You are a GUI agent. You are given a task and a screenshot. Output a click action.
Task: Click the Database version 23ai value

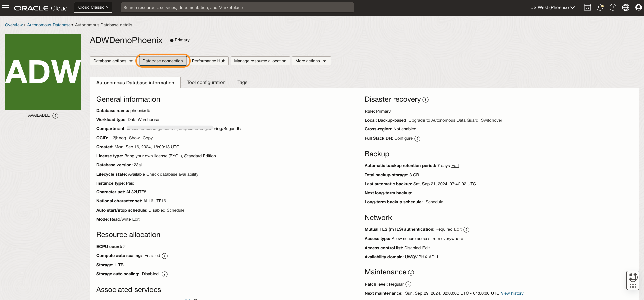click(138, 165)
